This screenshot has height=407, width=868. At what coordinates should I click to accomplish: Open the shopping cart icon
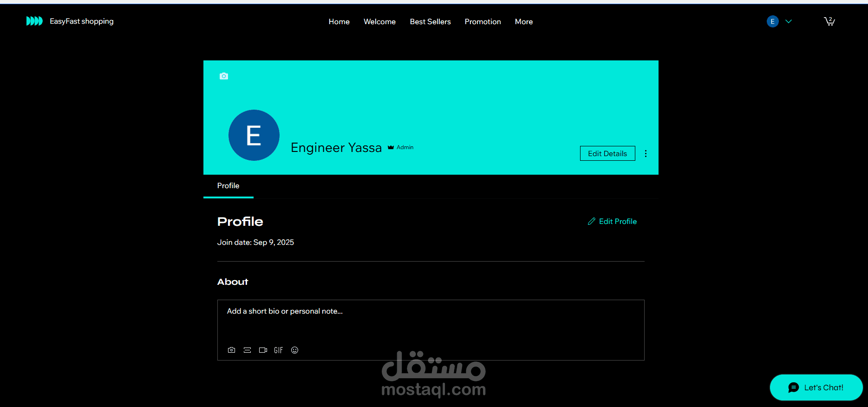(829, 21)
